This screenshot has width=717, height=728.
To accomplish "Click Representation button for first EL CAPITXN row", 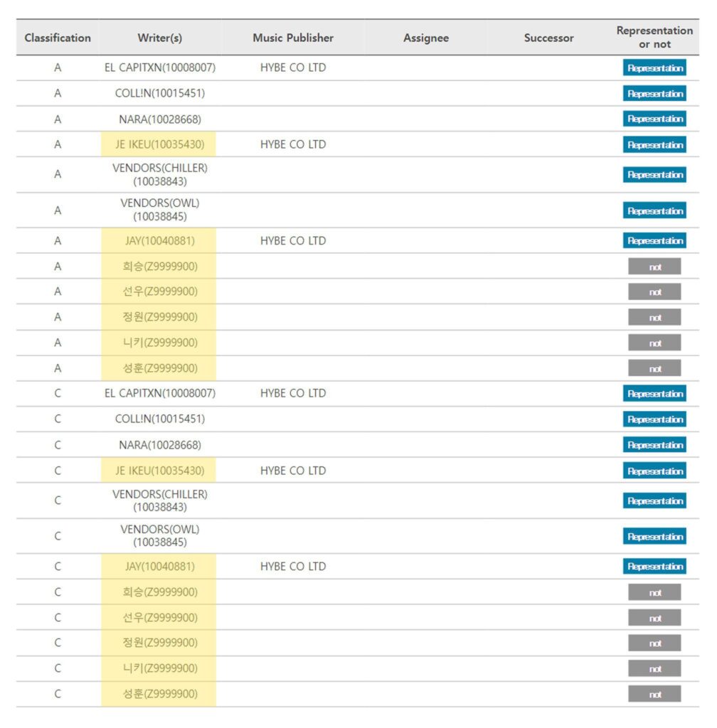I will tap(654, 68).
